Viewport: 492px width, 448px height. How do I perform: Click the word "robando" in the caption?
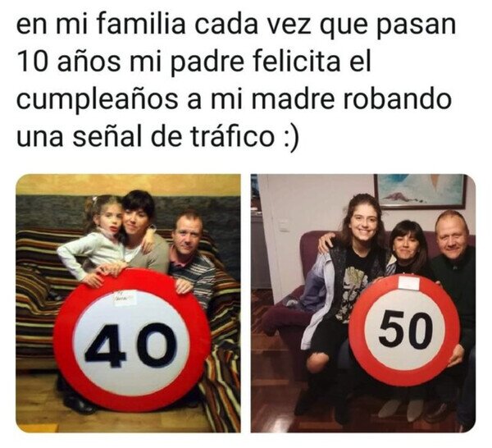(397, 100)
